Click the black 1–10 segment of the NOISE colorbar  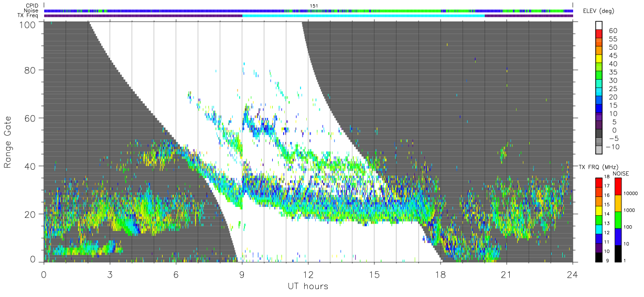tap(618, 252)
